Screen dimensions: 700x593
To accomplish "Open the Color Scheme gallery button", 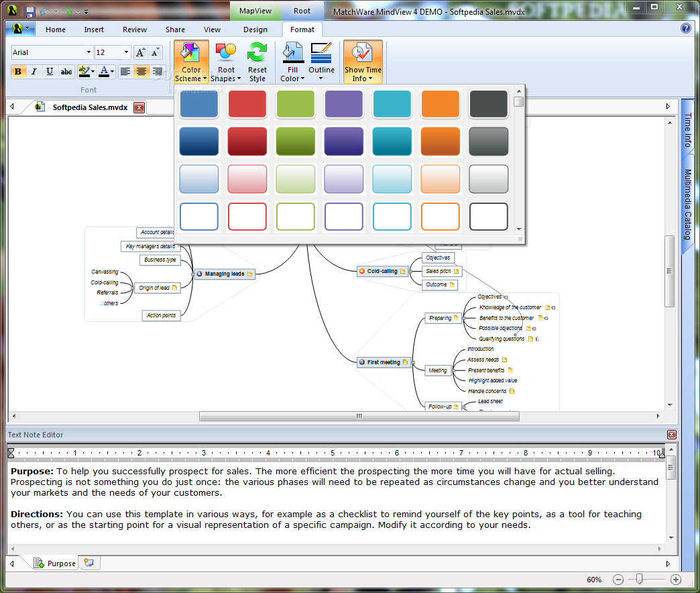I will pyautogui.click(x=191, y=62).
